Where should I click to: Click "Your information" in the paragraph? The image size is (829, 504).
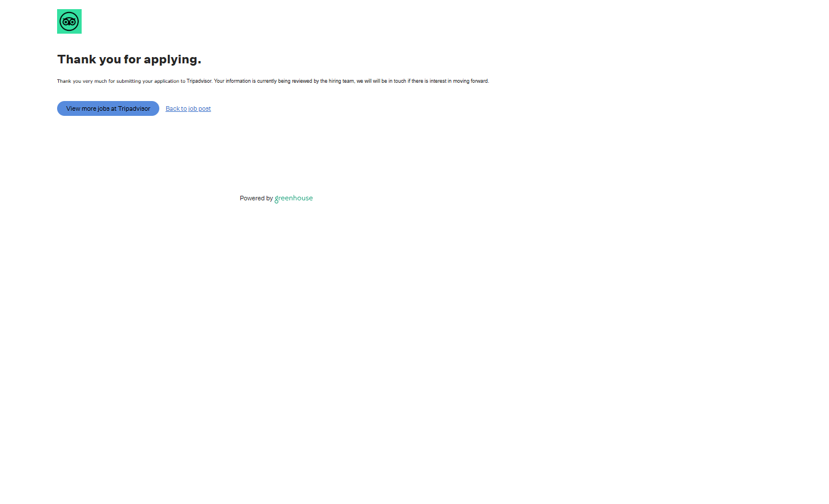point(232,81)
